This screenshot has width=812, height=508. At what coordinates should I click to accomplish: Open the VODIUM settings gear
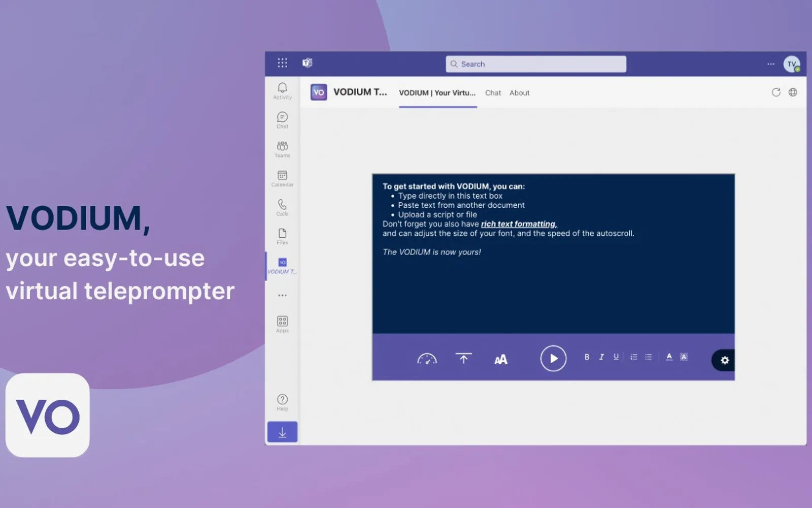coord(725,360)
